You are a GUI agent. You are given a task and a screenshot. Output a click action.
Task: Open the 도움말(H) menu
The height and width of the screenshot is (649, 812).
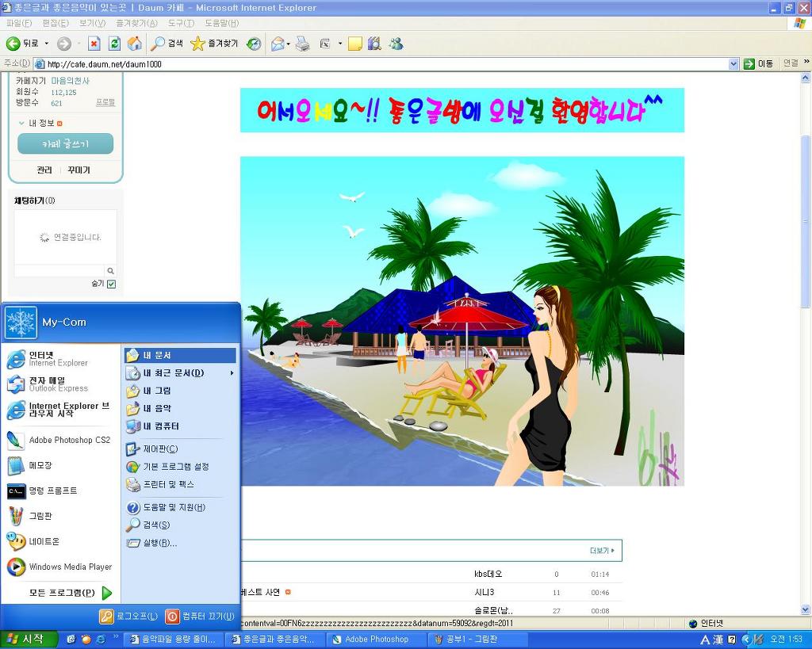tap(222, 23)
